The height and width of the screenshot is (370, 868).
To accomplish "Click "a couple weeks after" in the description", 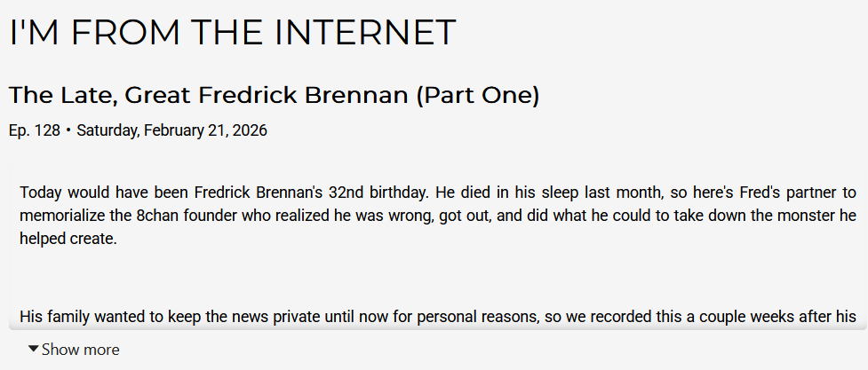I will (760, 315).
